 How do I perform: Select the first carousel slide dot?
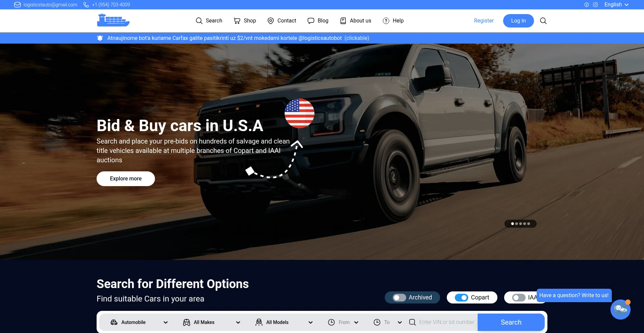[x=512, y=224]
